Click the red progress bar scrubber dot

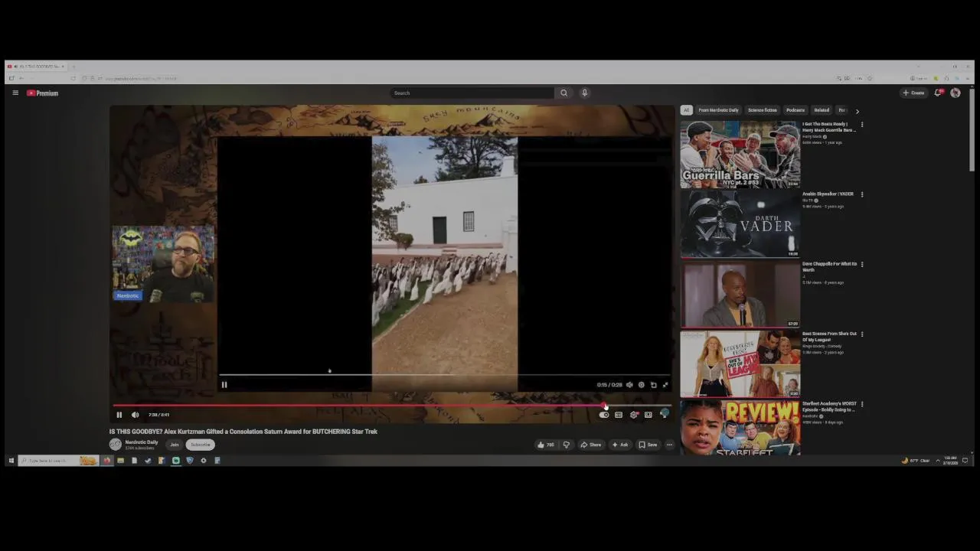tap(605, 406)
